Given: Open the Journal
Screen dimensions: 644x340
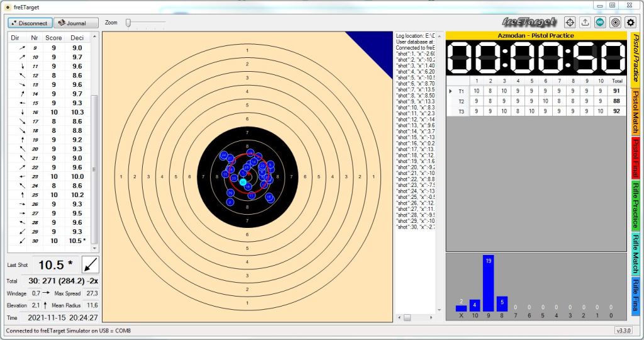Looking at the screenshot, I should 76,23.
